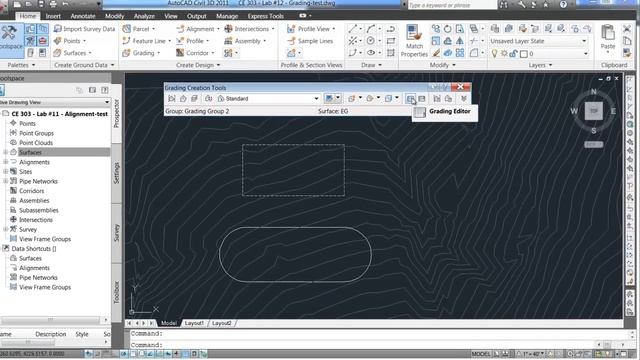The image size is (640, 360).
Task: Open the Unsaved Layer State dropdown
Action: 539,41
